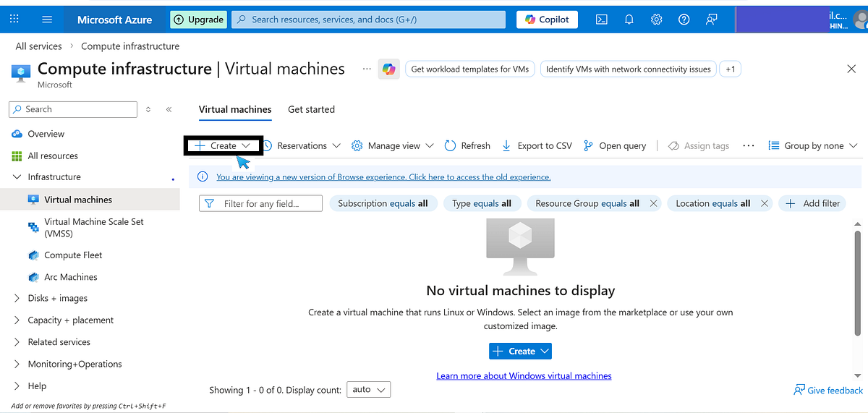The height and width of the screenshot is (413, 868).
Task: Open Compute Fleet in sidebar
Action: [x=73, y=255]
